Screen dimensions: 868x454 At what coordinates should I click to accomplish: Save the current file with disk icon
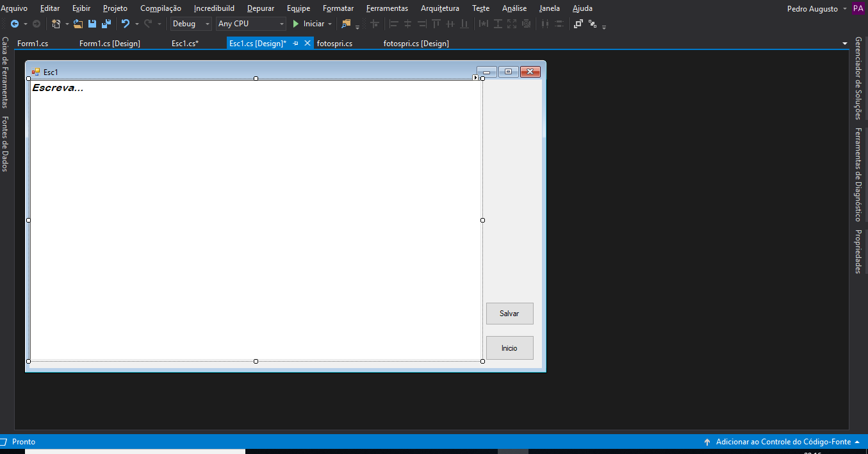92,24
